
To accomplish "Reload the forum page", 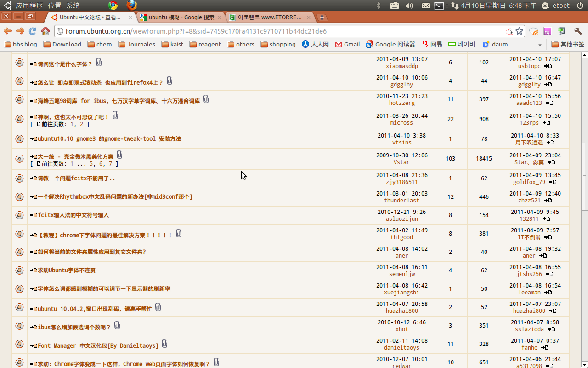I will [32, 31].
